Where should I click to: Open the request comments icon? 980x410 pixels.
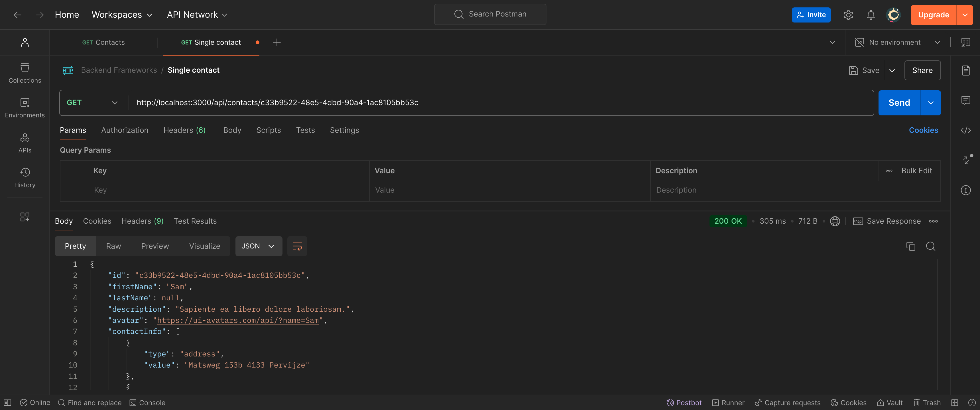pos(965,100)
